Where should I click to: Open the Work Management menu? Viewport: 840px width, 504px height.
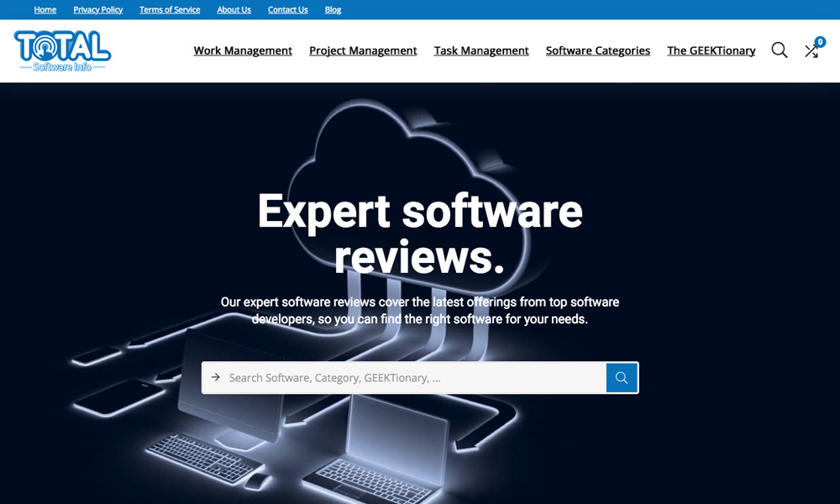pyautogui.click(x=243, y=50)
